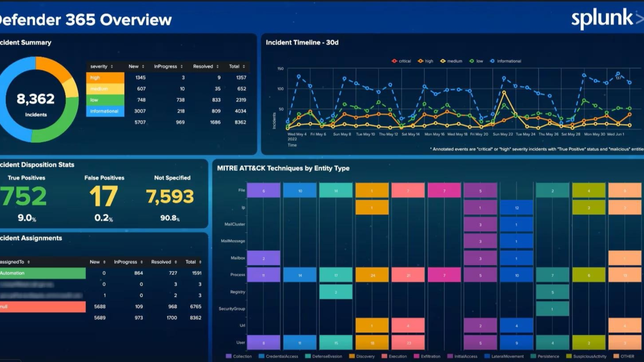The image size is (644, 362).
Task: Sort Incident Assignments table by Total column
Action: (x=194, y=262)
